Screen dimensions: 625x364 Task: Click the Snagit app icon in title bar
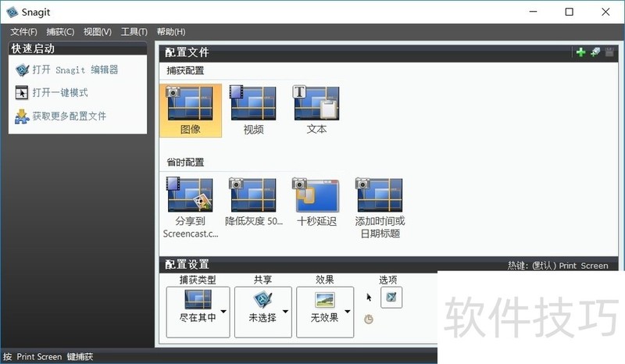coord(12,12)
